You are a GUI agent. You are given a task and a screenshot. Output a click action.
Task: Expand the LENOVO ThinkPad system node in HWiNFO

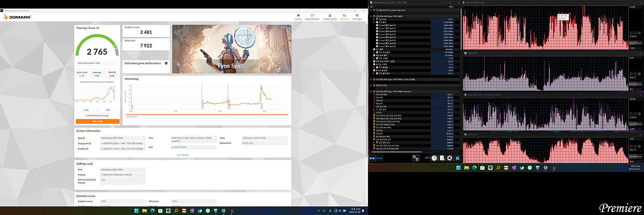coord(371,10)
